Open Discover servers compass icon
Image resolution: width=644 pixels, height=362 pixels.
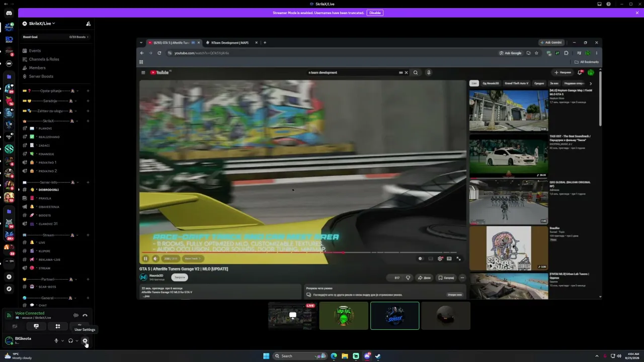pos(9,289)
